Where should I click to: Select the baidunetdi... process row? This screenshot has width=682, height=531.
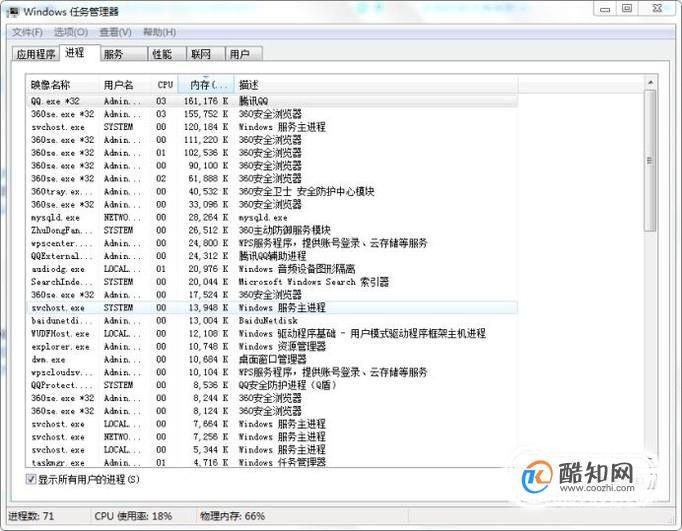coord(272,321)
